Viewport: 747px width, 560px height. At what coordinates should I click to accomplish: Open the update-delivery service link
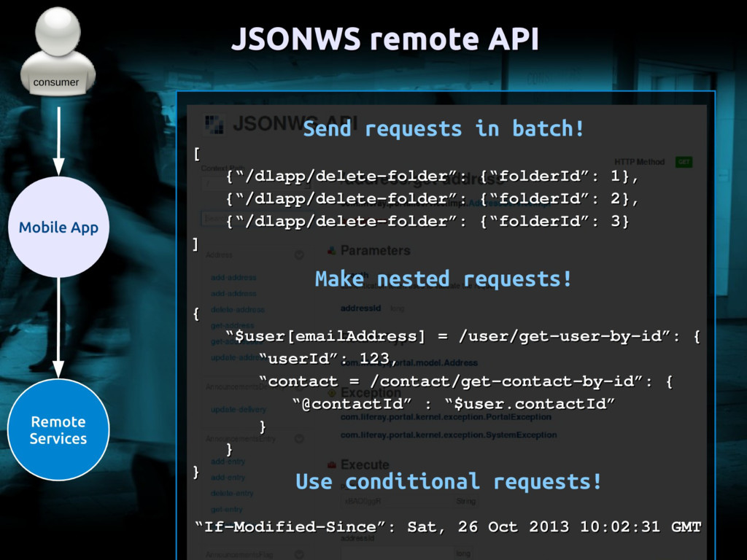click(239, 410)
